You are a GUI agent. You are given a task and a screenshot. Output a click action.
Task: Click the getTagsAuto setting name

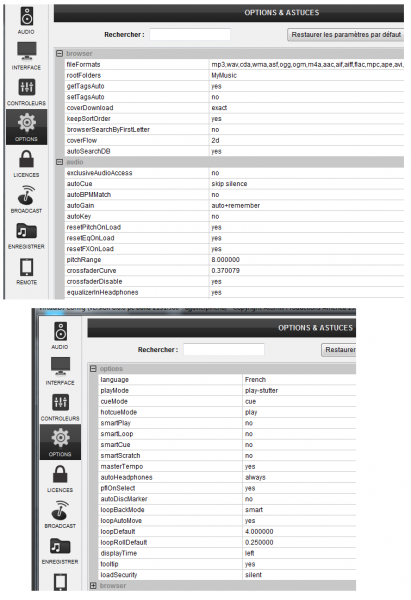click(85, 86)
